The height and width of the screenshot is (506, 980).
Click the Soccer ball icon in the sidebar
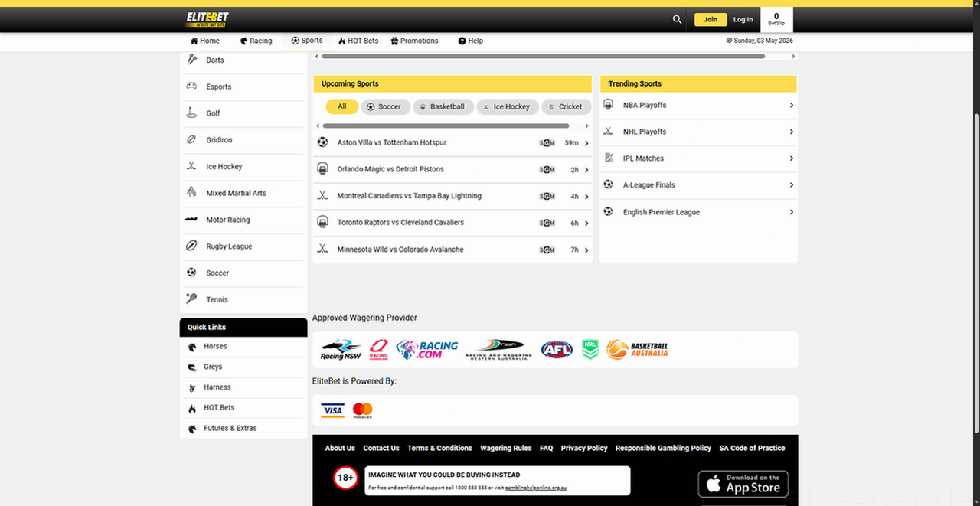click(192, 273)
